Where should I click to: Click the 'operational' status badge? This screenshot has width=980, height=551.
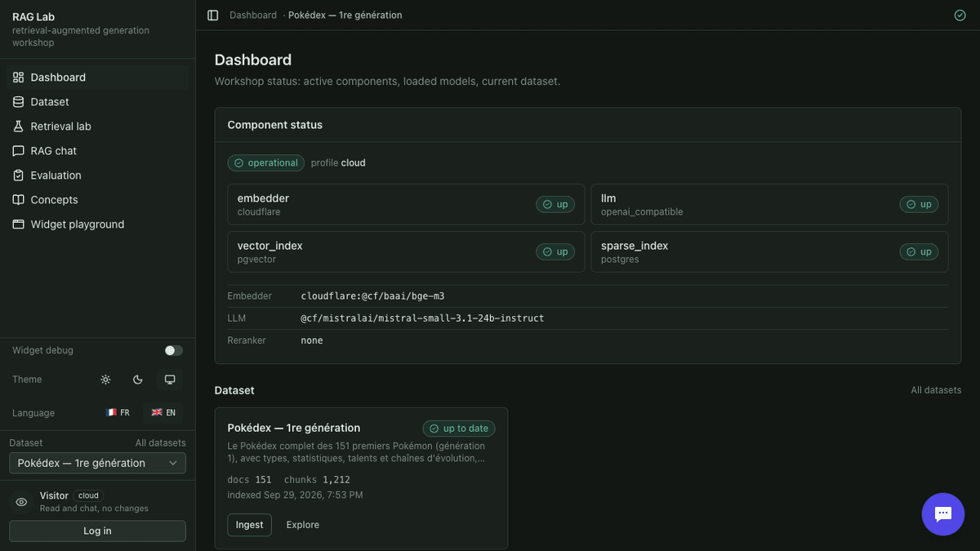pyautogui.click(x=266, y=163)
